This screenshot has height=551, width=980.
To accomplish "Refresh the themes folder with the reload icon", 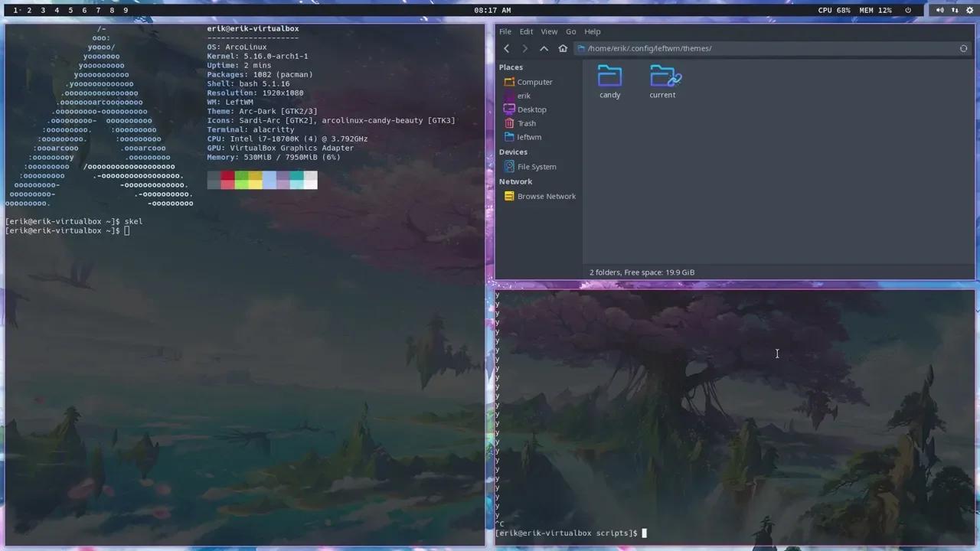I will pyautogui.click(x=963, y=48).
